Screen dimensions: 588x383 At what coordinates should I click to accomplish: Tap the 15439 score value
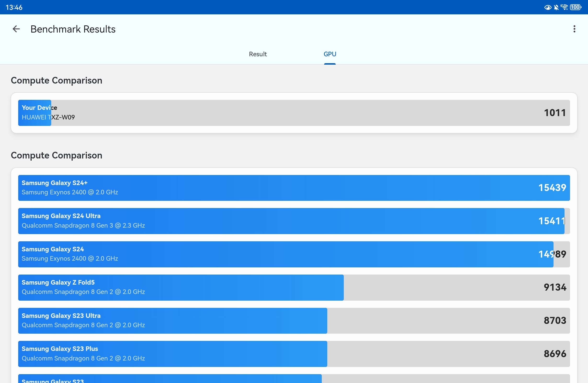point(552,188)
